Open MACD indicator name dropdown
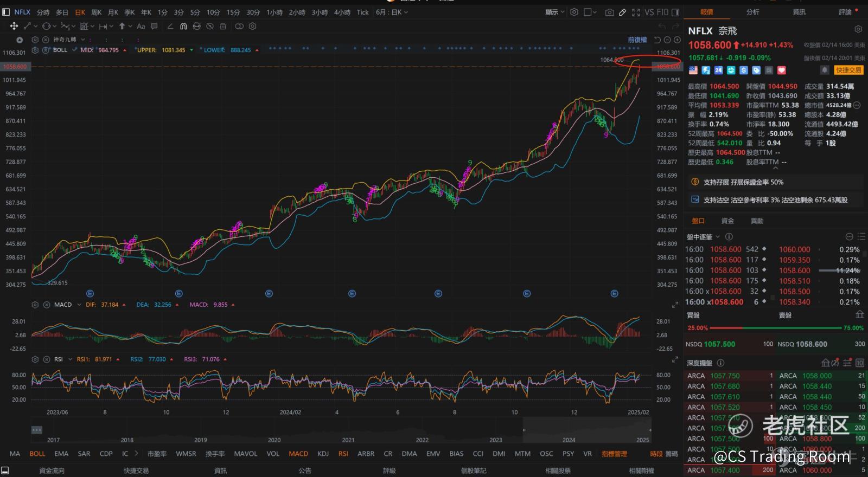Image resolution: width=868 pixels, height=477 pixels. [x=79, y=305]
